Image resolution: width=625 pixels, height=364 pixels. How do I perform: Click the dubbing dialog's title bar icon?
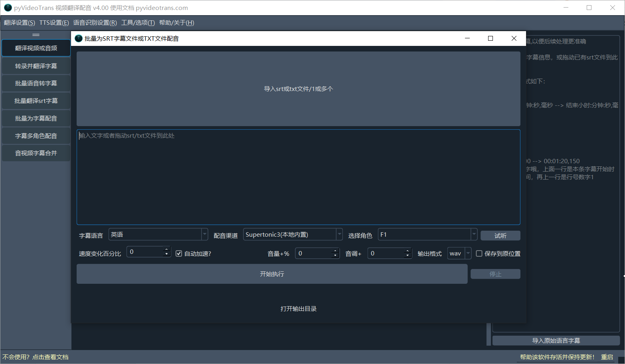79,38
